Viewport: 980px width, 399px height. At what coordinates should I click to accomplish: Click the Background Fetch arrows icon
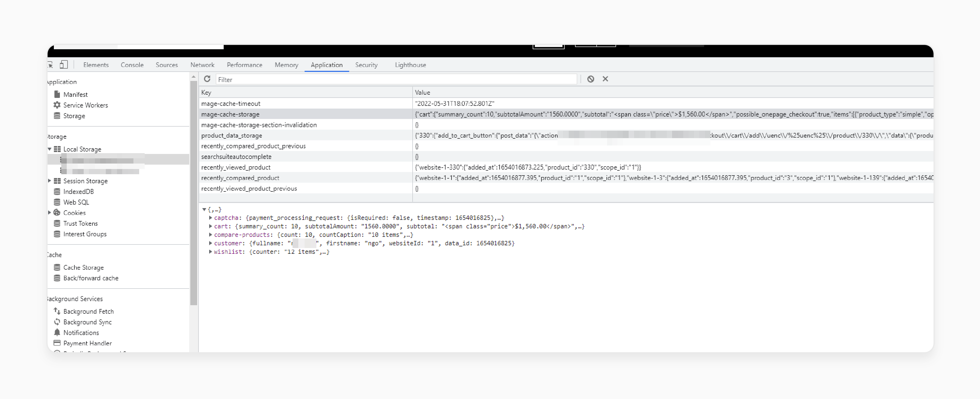pos(57,311)
